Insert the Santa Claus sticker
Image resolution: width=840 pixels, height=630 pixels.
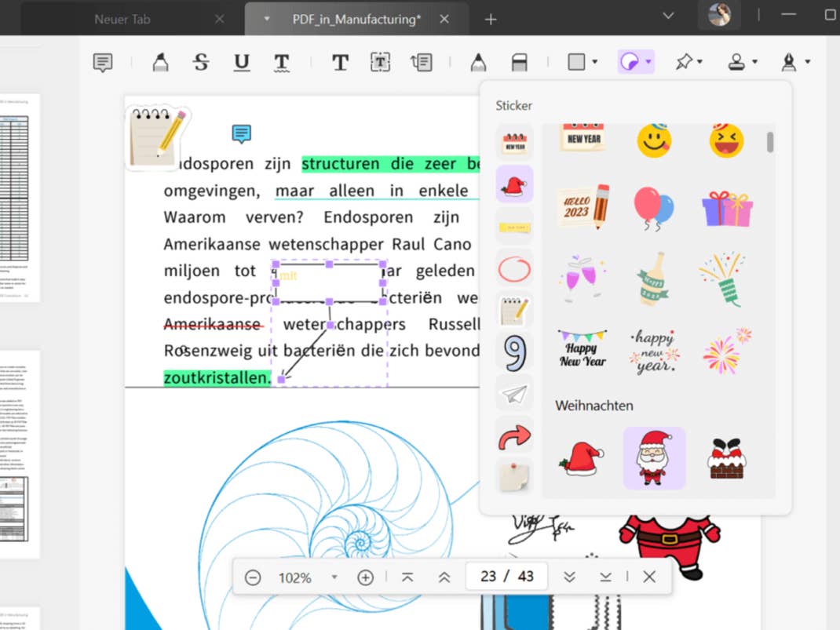(654, 458)
